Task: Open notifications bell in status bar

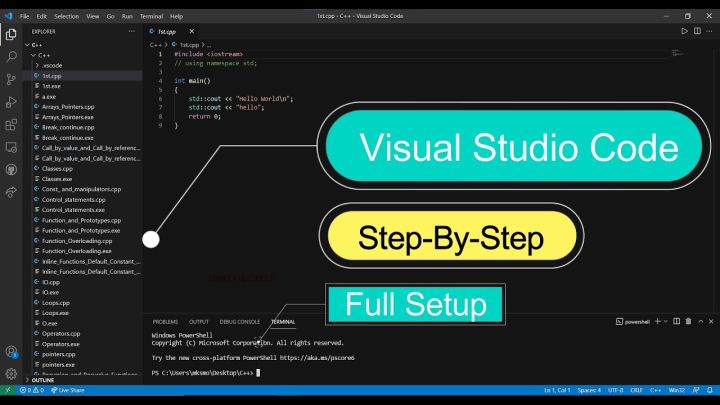Action: pyautogui.click(x=709, y=390)
